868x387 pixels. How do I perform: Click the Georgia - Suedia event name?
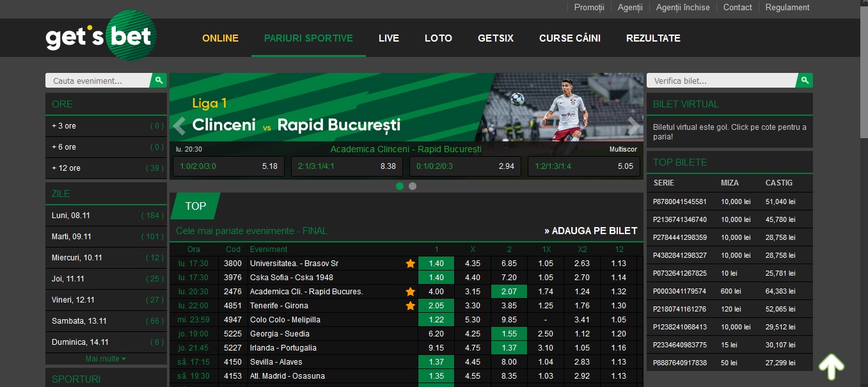click(280, 334)
